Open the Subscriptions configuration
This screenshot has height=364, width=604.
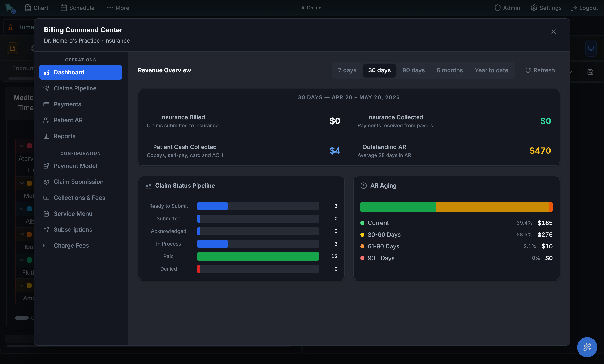[80, 230]
